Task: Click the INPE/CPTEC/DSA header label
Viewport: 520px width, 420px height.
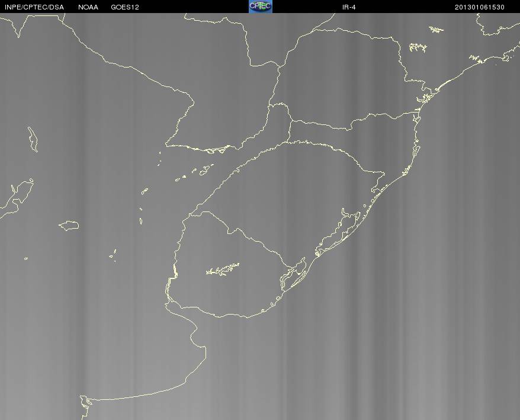Action: (34, 7)
